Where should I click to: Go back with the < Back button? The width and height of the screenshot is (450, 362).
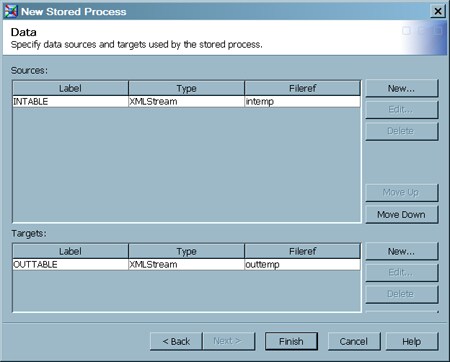point(176,341)
